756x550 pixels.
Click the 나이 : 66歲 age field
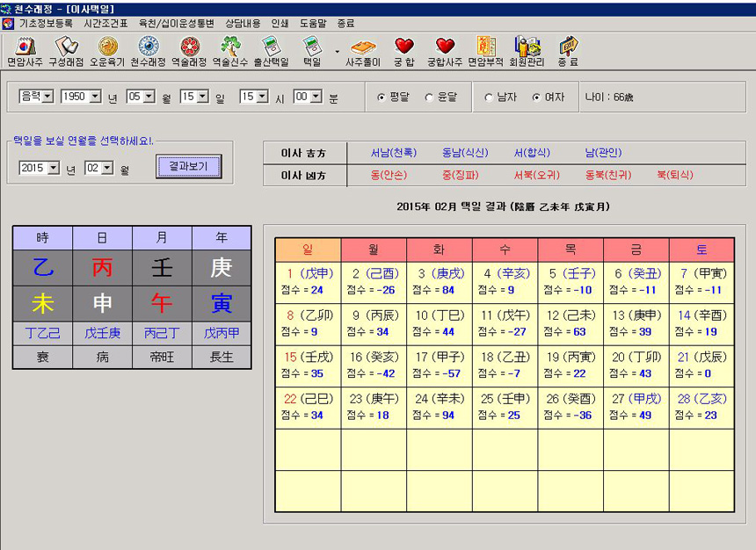point(609,98)
